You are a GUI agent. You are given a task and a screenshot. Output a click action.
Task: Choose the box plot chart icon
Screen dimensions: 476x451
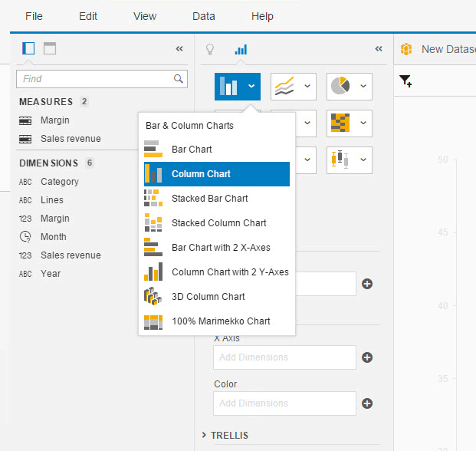pos(340,160)
